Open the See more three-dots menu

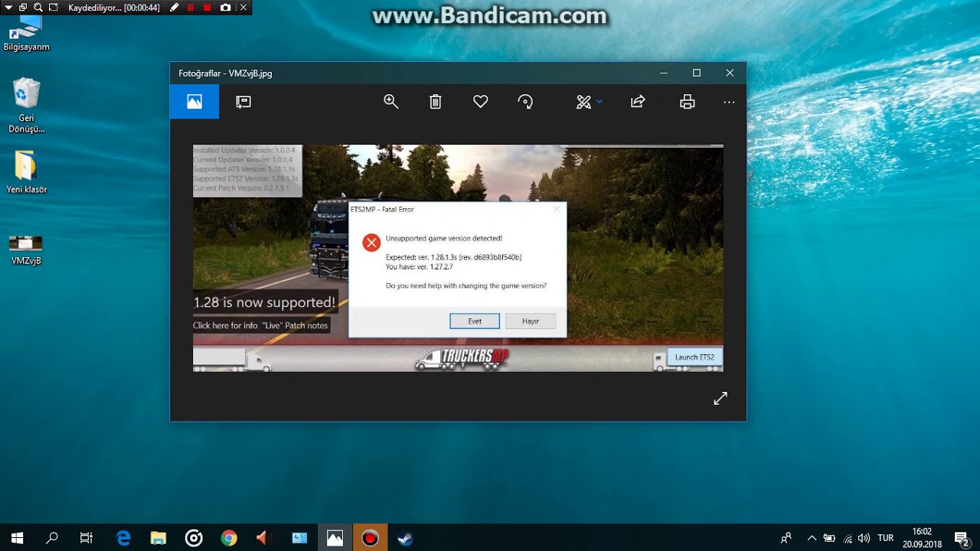(729, 102)
